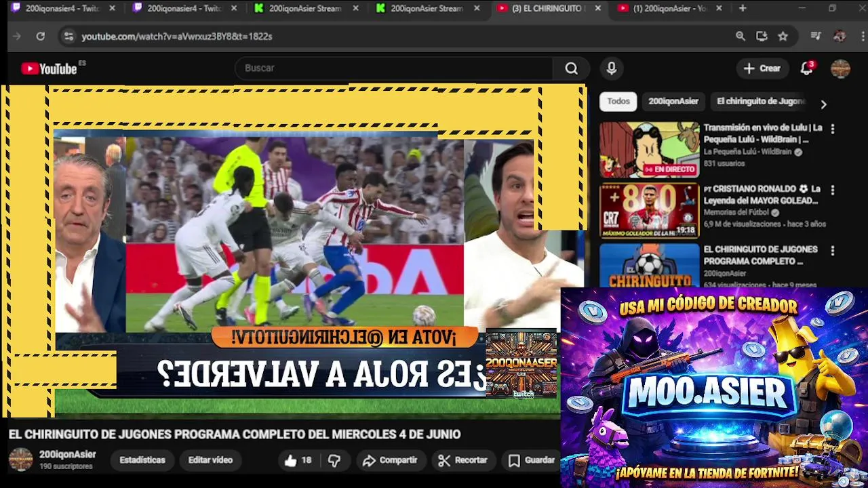The image size is (868, 488).
Task: View site information icon beside the URL
Action: pyautogui.click(x=68, y=37)
